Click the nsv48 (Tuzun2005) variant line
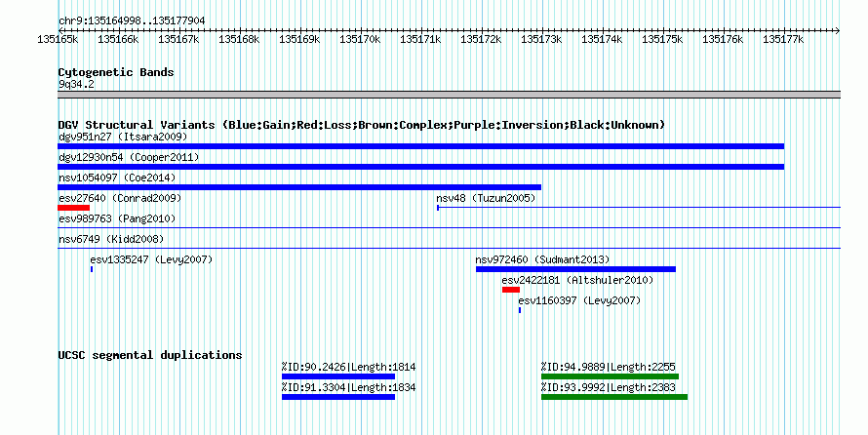868x435 pixels. 639,208
